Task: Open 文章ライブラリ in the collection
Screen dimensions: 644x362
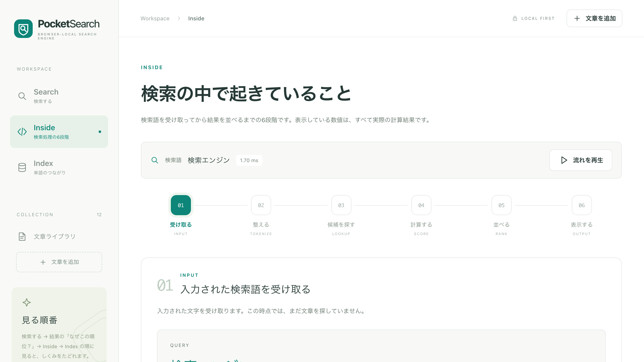Action: pyautogui.click(x=59, y=237)
